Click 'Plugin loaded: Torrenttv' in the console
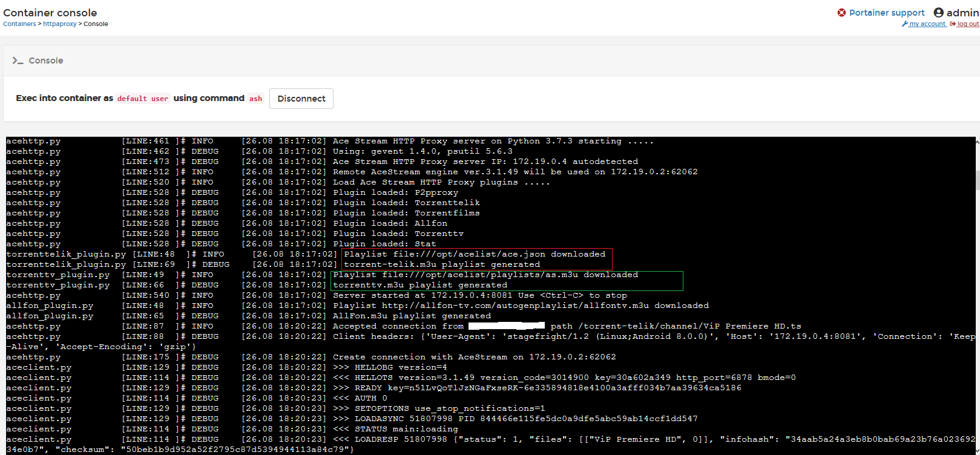 [x=398, y=234]
